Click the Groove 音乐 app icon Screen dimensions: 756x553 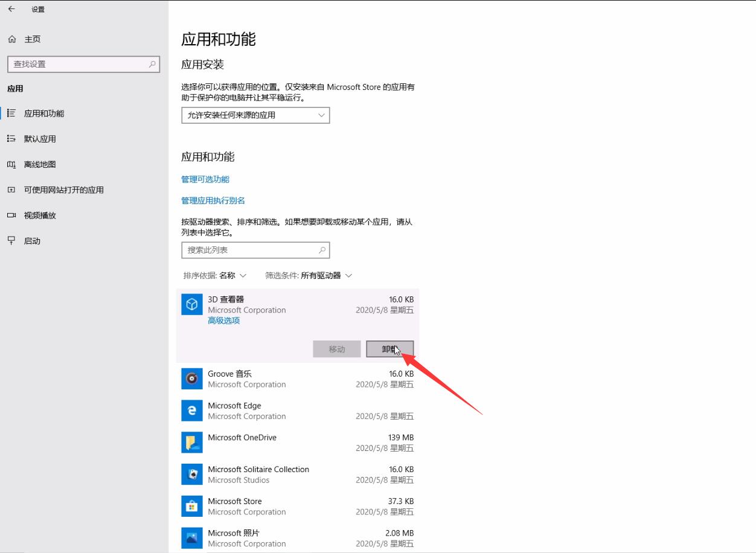pyautogui.click(x=192, y=379)
